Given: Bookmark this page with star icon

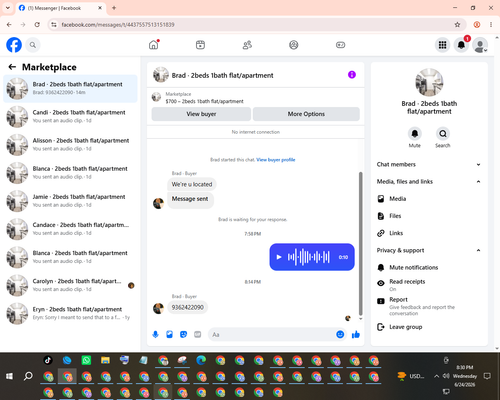Looking at the screenshot, I should [457, 25].
